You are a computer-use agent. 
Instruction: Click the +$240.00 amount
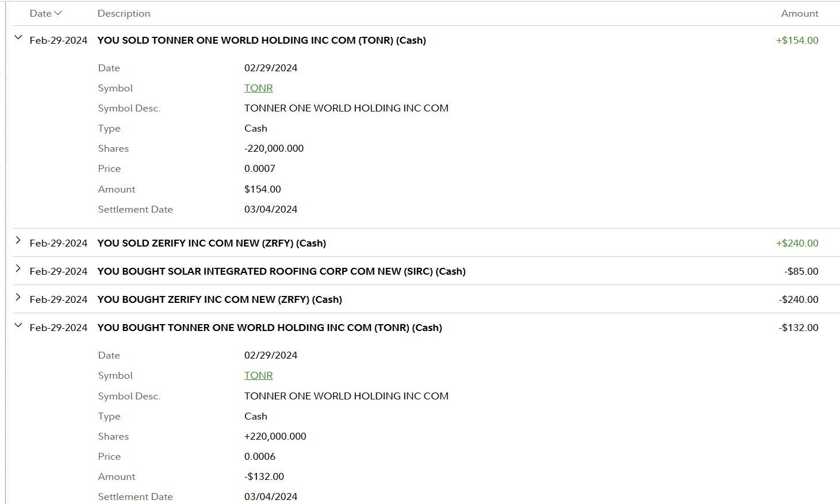point(797,243)
